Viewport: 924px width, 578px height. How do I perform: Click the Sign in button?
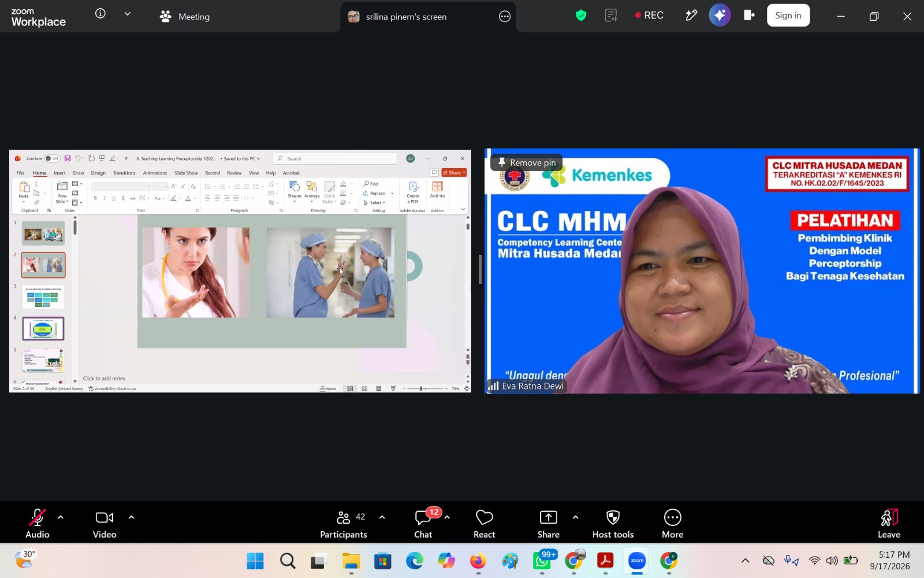coord(788,16)
